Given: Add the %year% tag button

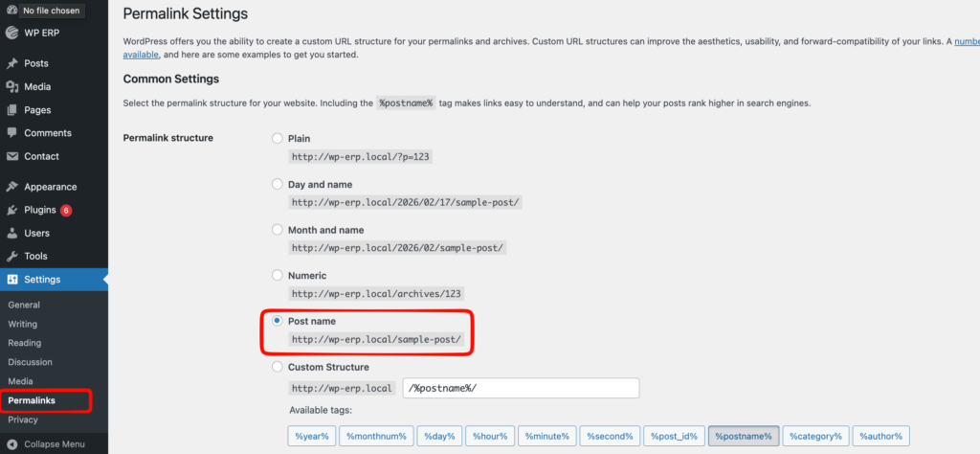Looking at the screenshot, I should 312,436.
